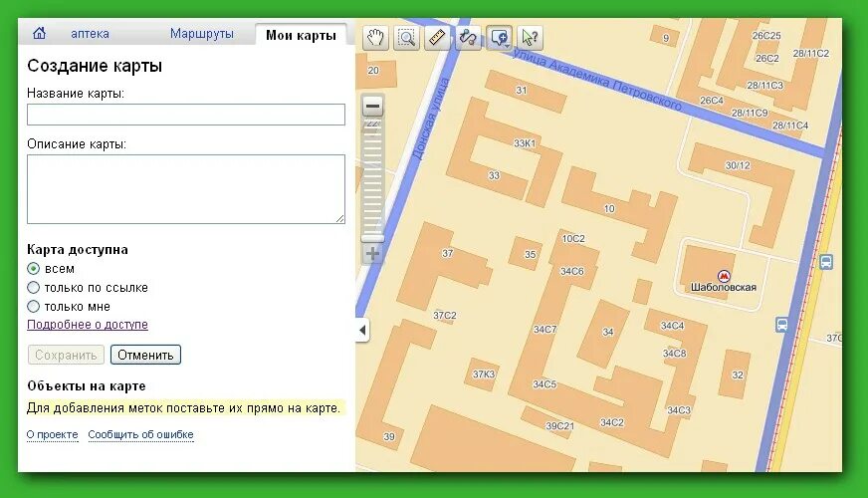The image size is (868, 498).
Task: Click the resize grip of description box
Action: click(x=339, y=218)
